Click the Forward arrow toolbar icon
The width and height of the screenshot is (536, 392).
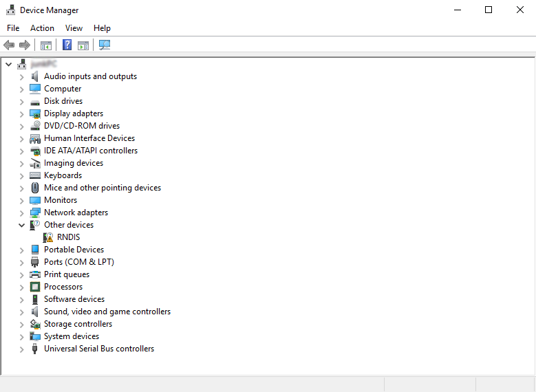tap(25, 45)
